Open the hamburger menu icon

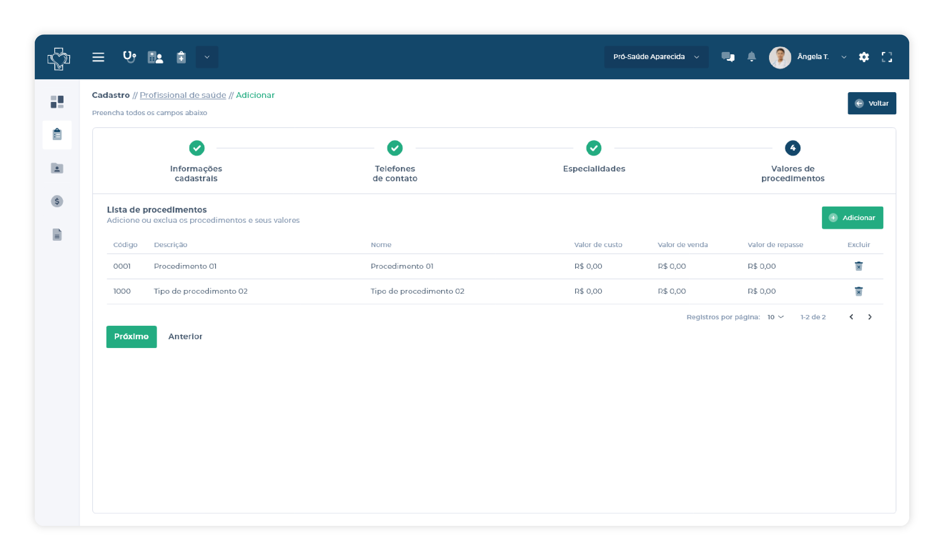point(98,57)
